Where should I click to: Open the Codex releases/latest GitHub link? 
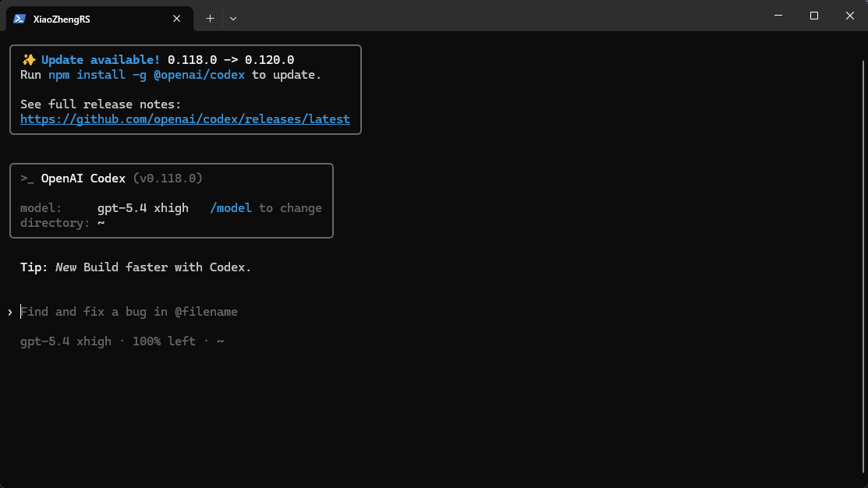click(x=185, y=119)
